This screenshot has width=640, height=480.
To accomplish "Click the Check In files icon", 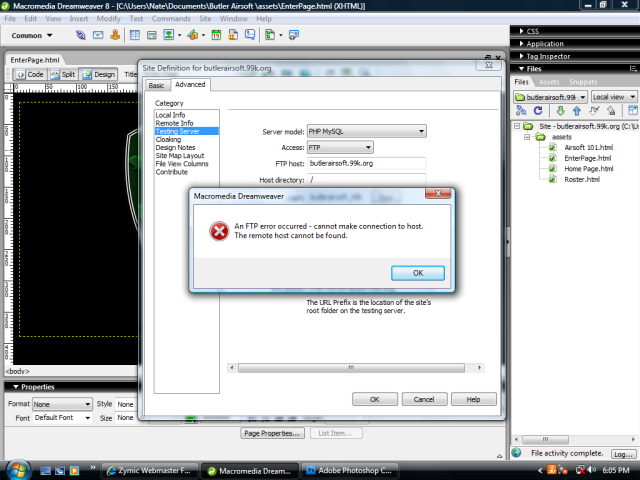I will coord(611,111).
